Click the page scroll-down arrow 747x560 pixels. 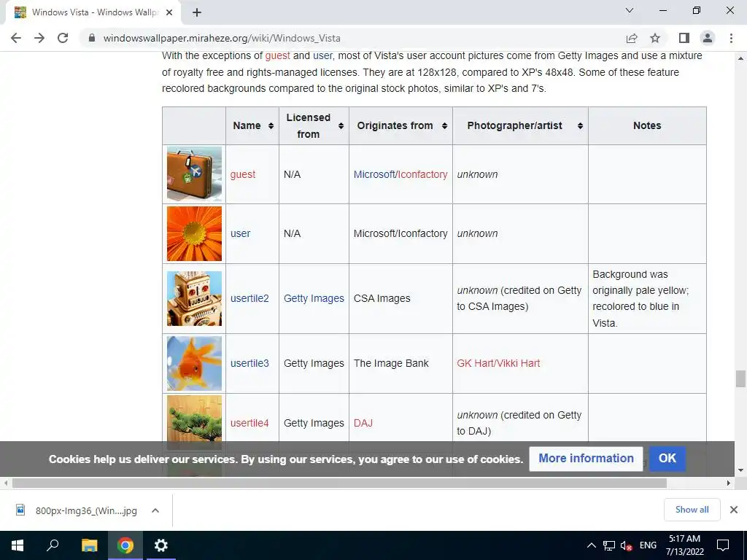(x=740, y=470)
